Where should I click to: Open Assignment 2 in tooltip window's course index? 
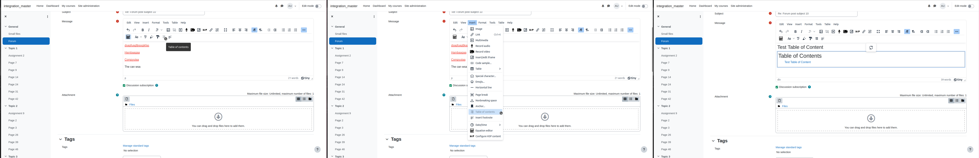[16, 56]
